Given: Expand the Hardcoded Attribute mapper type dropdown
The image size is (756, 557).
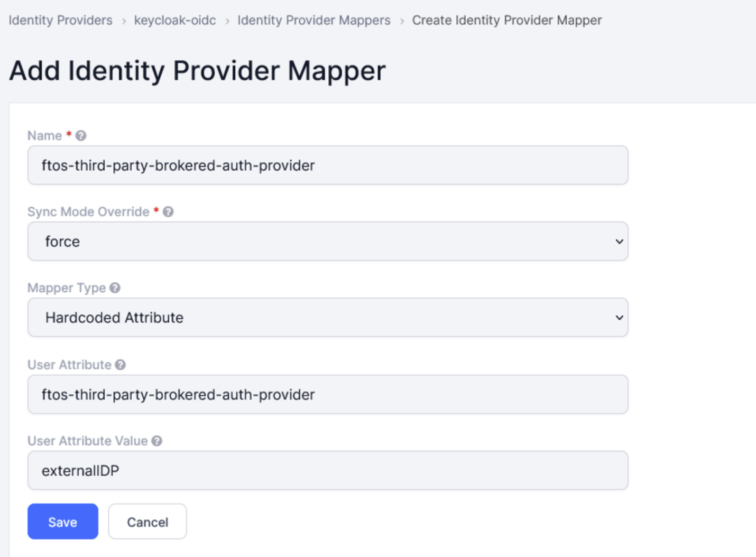Looking at the screenshot, I should point(328,318).
